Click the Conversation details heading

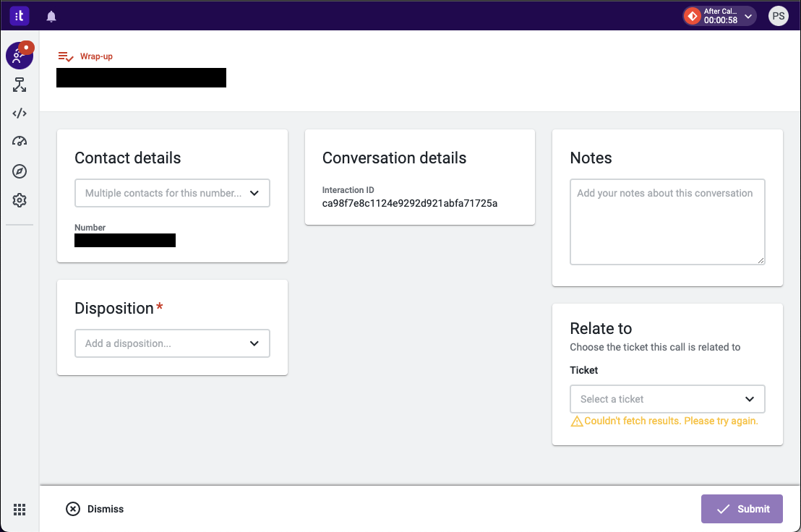[x=395, y=158]
